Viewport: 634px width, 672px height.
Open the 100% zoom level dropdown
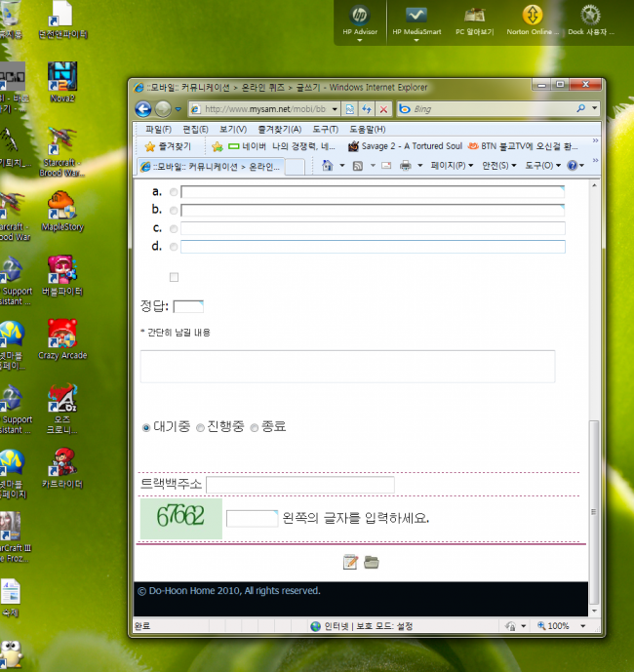pos(564,626)
